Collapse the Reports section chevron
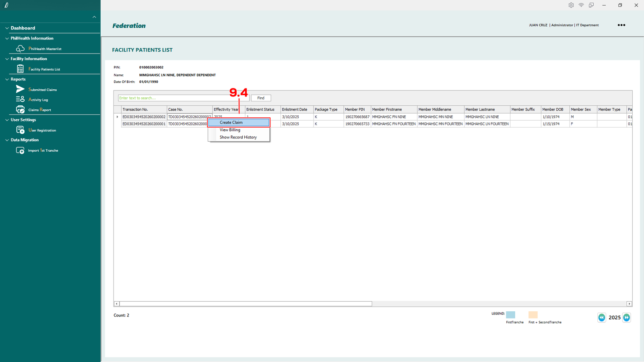644x362 pixels. pos(7,79)
